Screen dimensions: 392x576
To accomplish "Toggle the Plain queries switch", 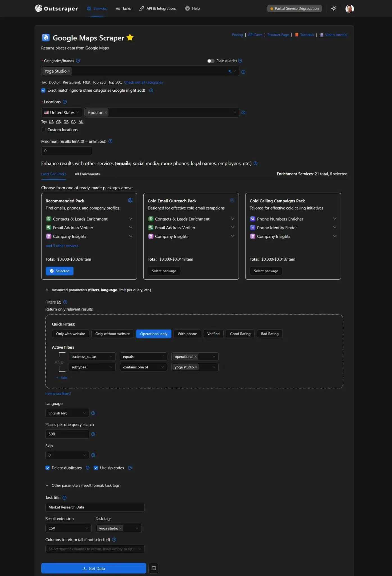I will click(x=210, y=61).
